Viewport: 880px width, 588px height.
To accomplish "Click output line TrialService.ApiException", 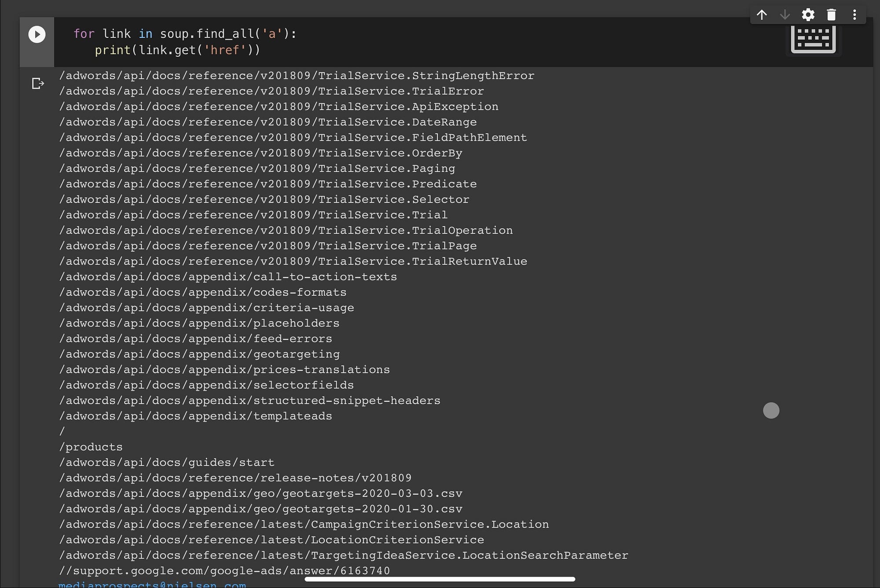I will click(x=279, y=107).
